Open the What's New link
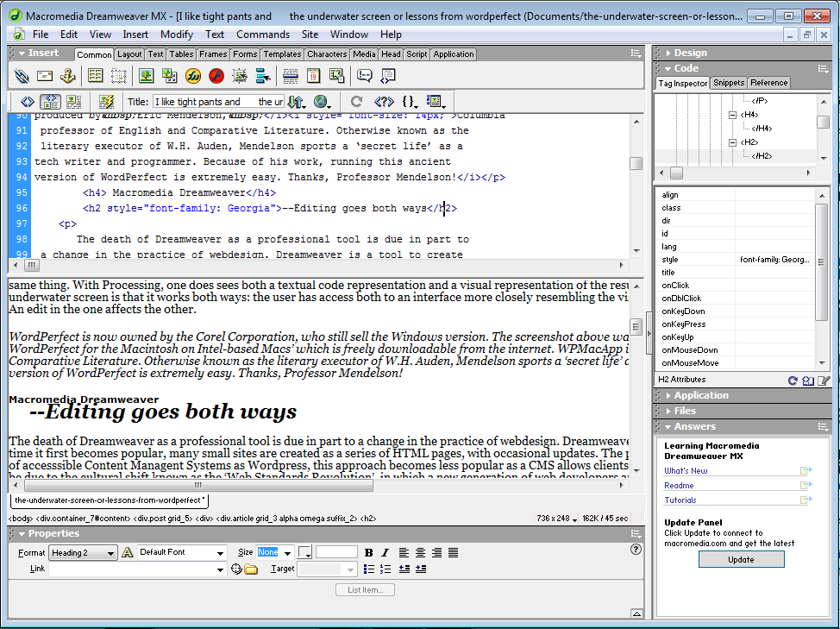 (686, 471)
